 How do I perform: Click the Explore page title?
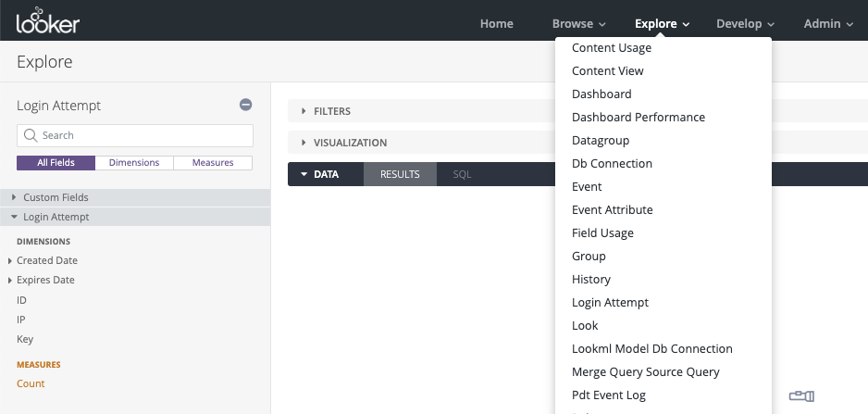[x=44, y=61]
